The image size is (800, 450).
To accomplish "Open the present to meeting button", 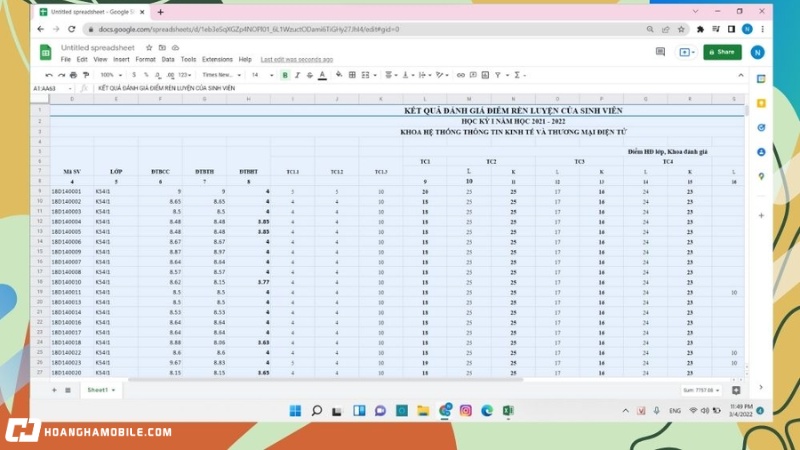I will (687, 52).
